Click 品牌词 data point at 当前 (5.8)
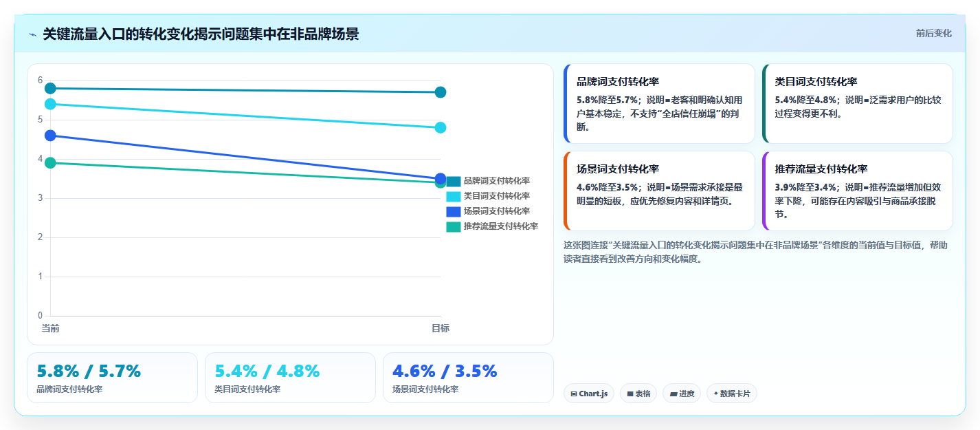The height and width of the screenshot is (430, 980). 50,88
